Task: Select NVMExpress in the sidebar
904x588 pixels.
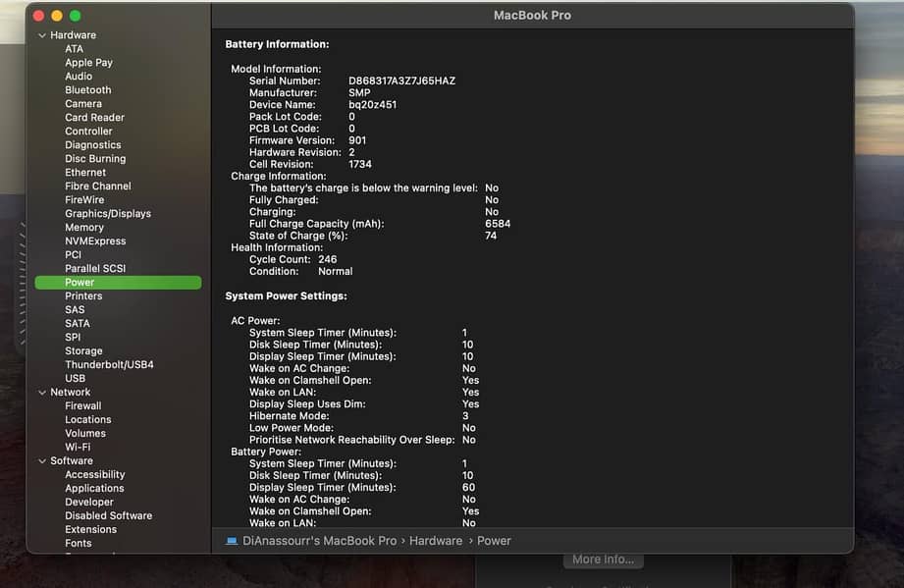Action: pos(95,241)
